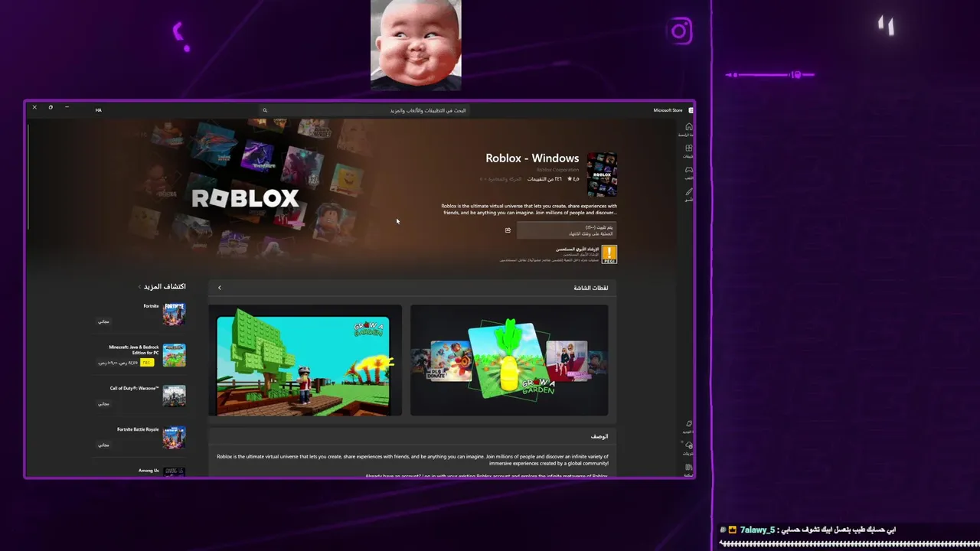Click the share icon beside install progress
Viewport: 980px width, 551px height.
pyautogui.click(x=508, y=230)
